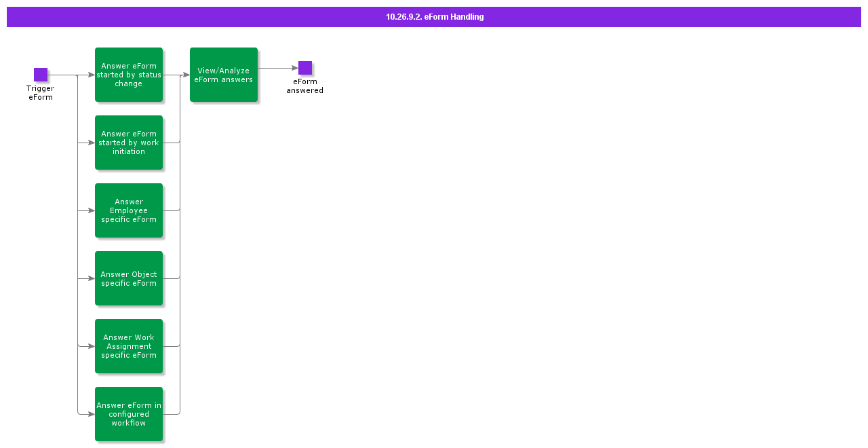Click the eForm answered purple end square
The height and width of the screenshot is (448, 868).
point(305,68)
